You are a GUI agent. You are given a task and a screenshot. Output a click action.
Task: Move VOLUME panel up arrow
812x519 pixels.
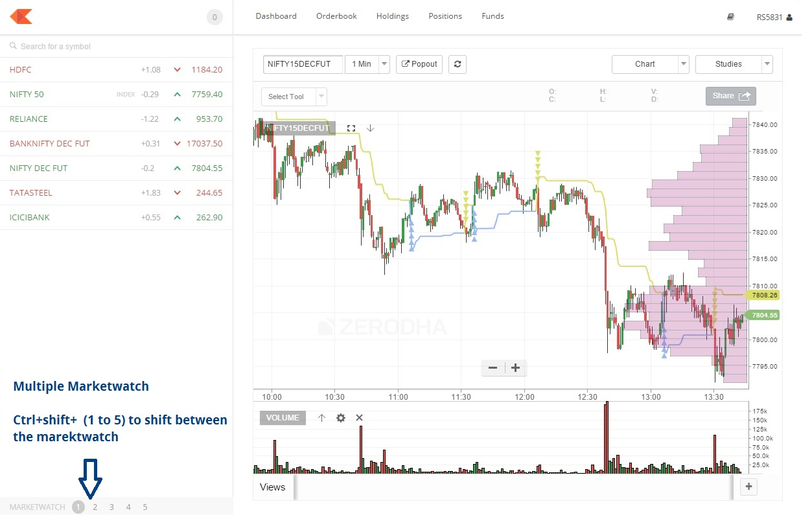pos(321,418)
